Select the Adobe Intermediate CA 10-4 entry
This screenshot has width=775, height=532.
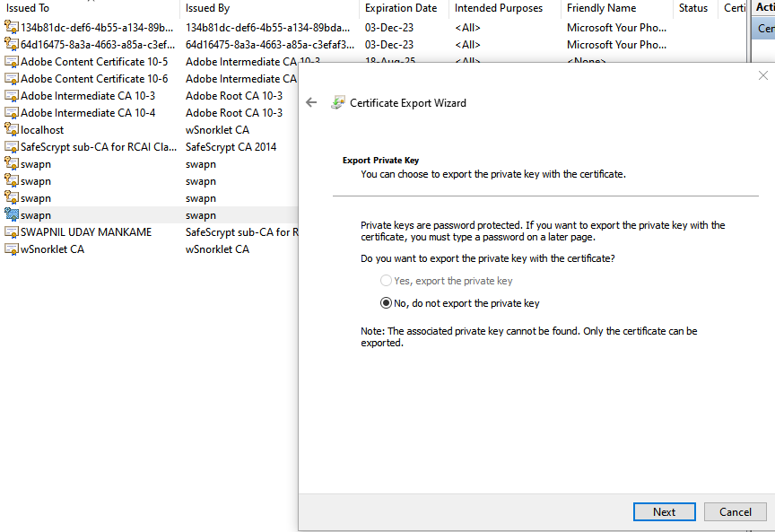[x=67, y=112]
